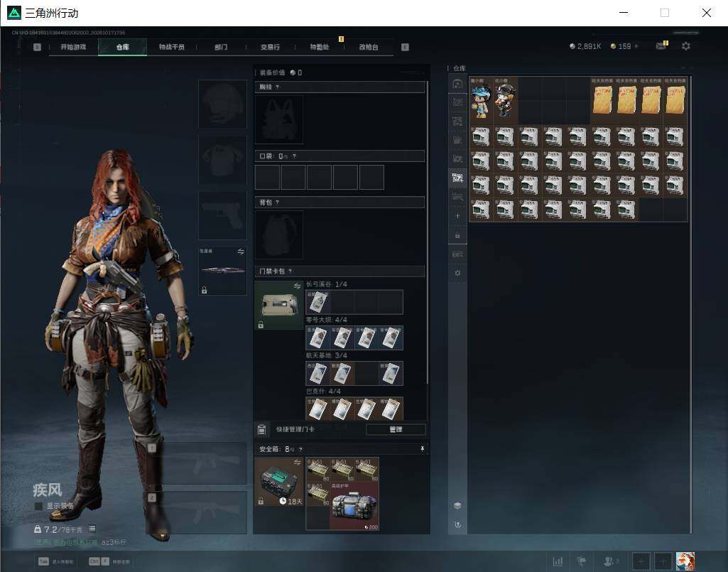
Task: Click the flag icon in the bottom bar
Action: tap(581, 561)
